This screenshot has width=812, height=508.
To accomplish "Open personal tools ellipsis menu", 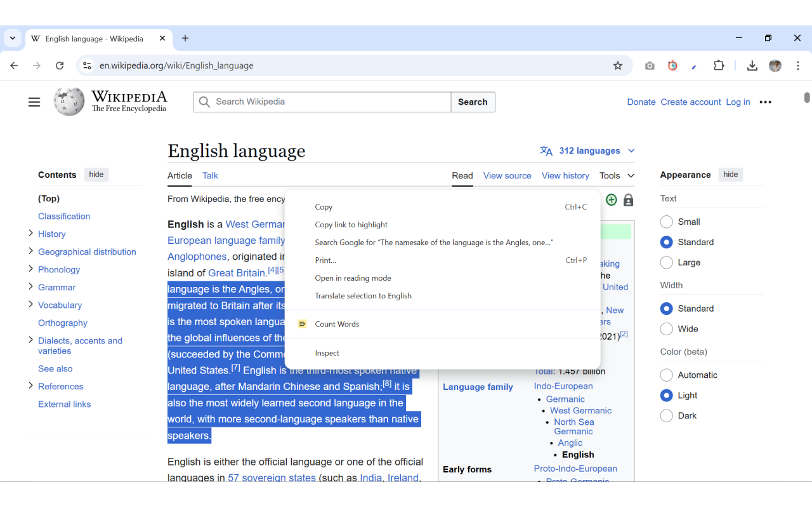I will pos(766,102).
